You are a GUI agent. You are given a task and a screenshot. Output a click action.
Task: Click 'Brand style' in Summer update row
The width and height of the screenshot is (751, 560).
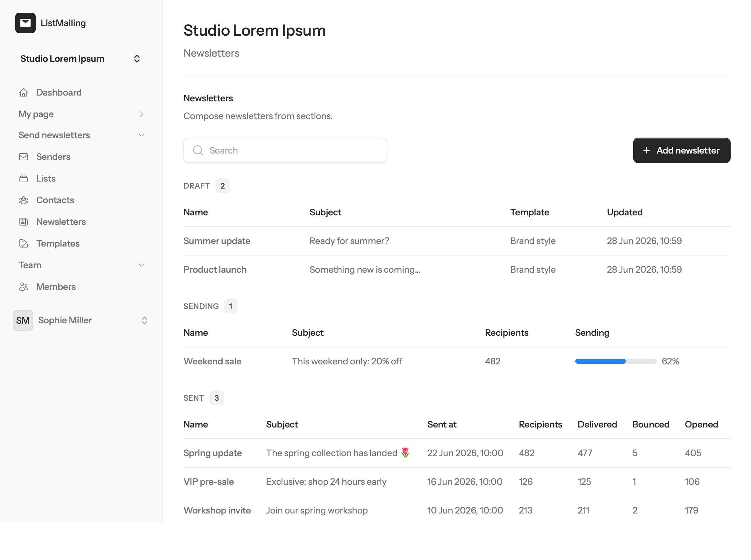click(533, 241)
